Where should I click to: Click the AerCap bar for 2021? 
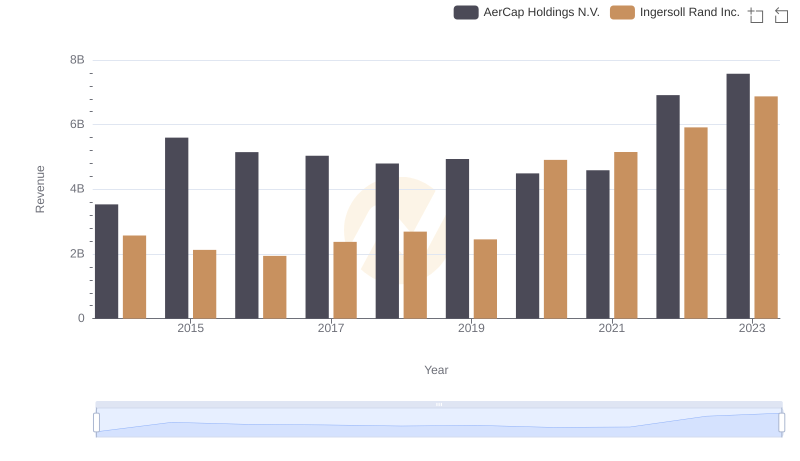(597, 244)
